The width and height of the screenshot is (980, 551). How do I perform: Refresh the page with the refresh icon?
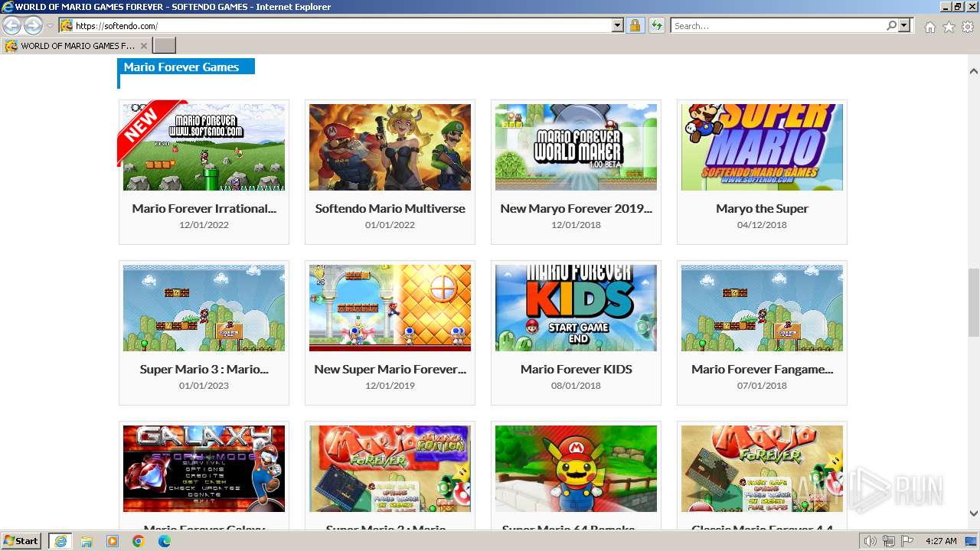tap(656, 25)
